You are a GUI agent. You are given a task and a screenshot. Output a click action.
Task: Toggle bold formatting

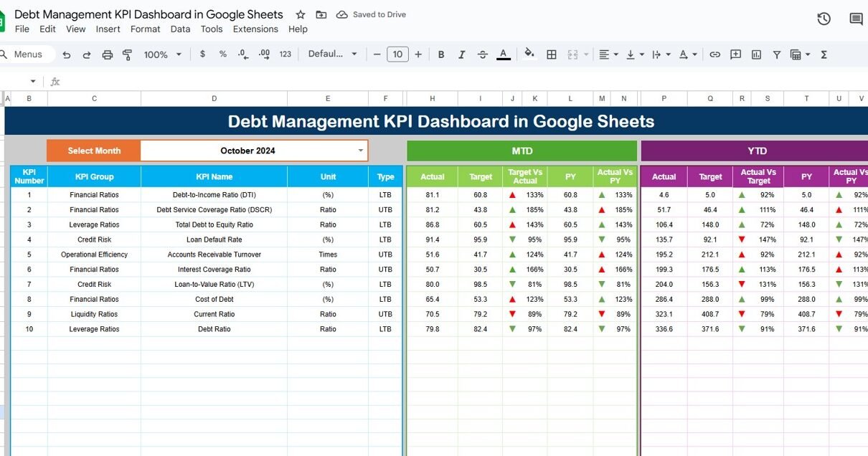coord(441,54)
